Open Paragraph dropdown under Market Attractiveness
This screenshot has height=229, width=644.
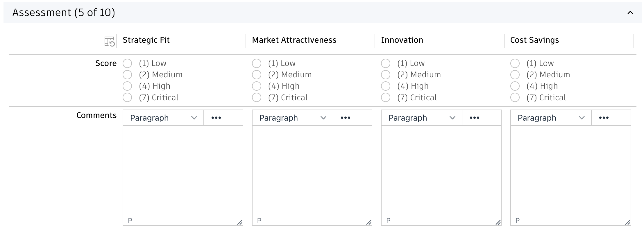[x=292, y=118]
